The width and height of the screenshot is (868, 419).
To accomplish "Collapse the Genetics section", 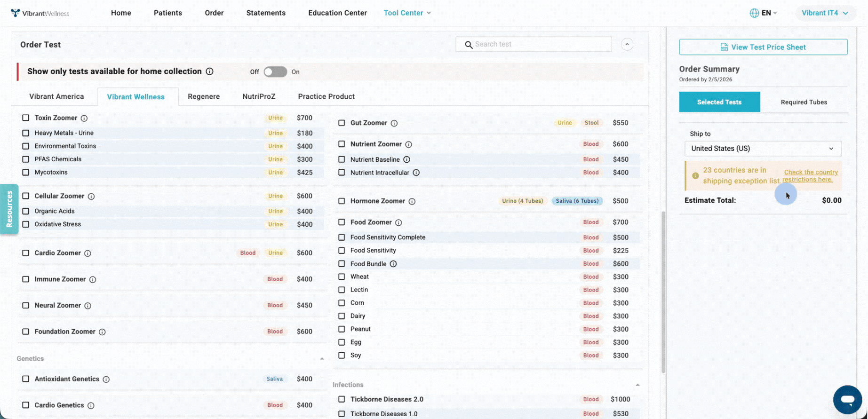I will pyautogui.click(x=322, y=359).
